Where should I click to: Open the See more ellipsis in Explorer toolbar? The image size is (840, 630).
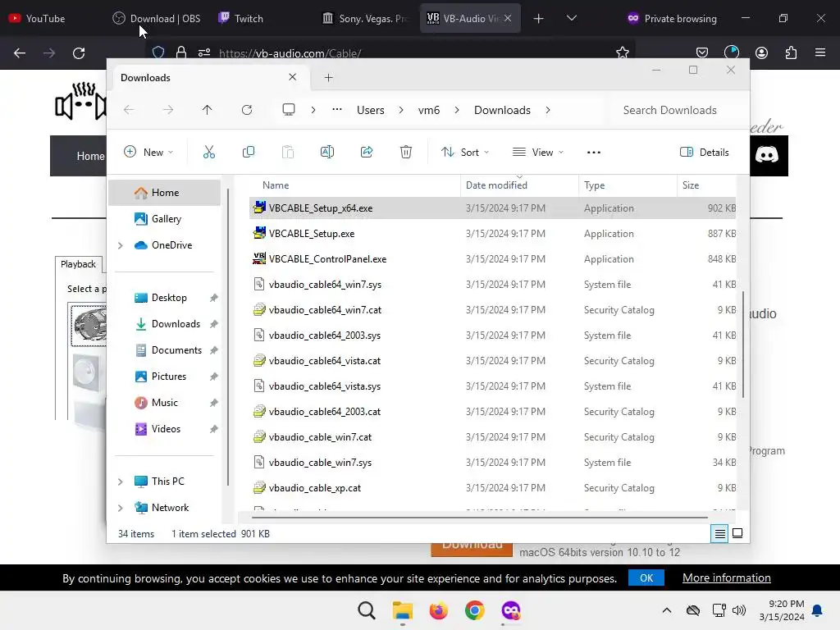pyautogui.click(x=594, y=152)
